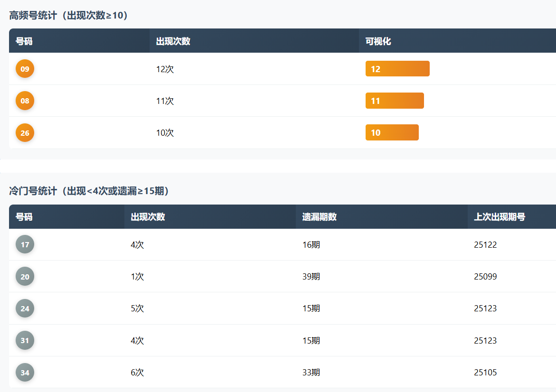Click the orange bar showing 11
The image size is (556, 392).
tap(395, 101)
